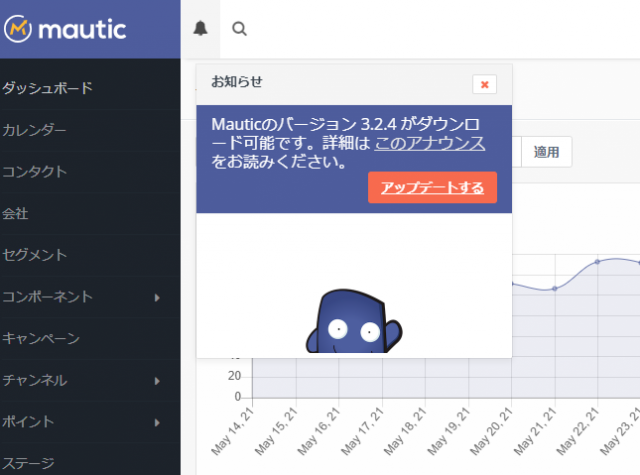
Task: Click the blue Mautic mascot image
Action: tap(354, 322)
